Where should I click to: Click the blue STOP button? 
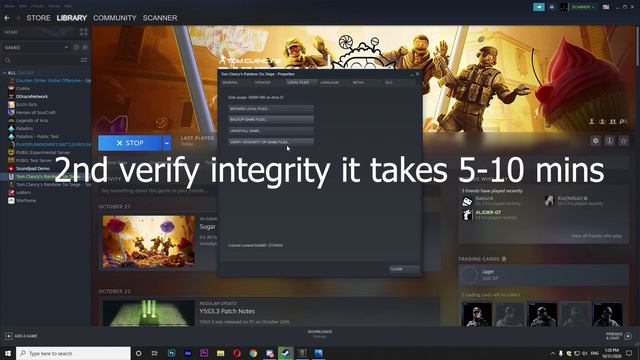coord(130,143)
